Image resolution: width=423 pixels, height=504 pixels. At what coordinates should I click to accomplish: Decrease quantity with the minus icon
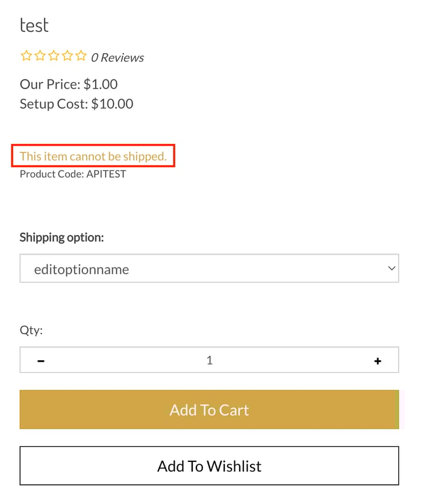coord(41,361)
